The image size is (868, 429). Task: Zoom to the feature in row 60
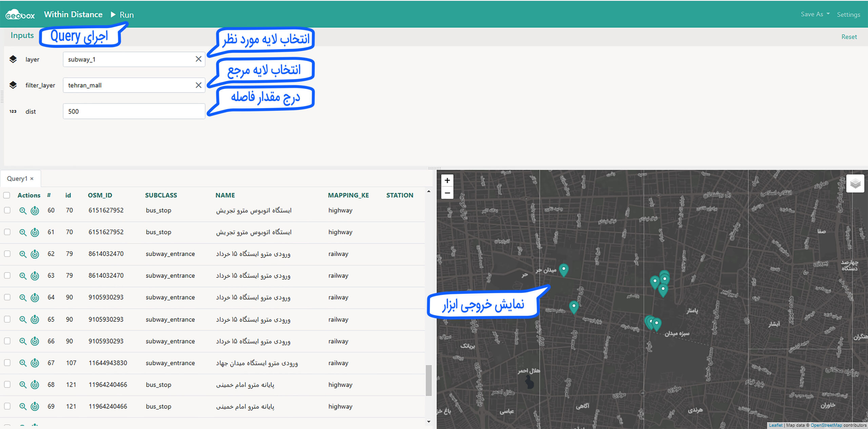click(x=23, y=210)
